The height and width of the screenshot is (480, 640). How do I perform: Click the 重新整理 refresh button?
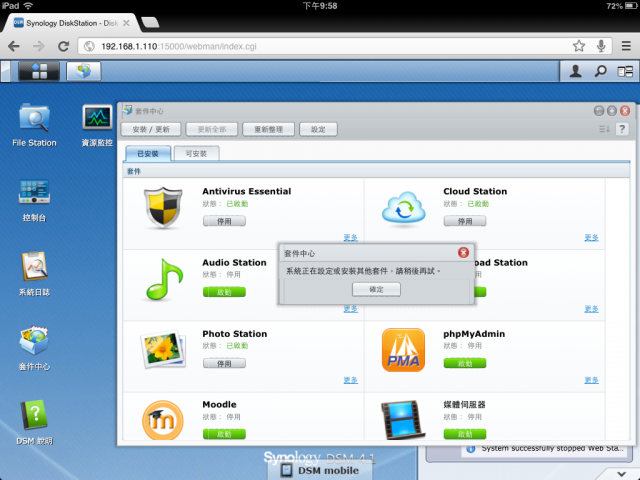269,129
